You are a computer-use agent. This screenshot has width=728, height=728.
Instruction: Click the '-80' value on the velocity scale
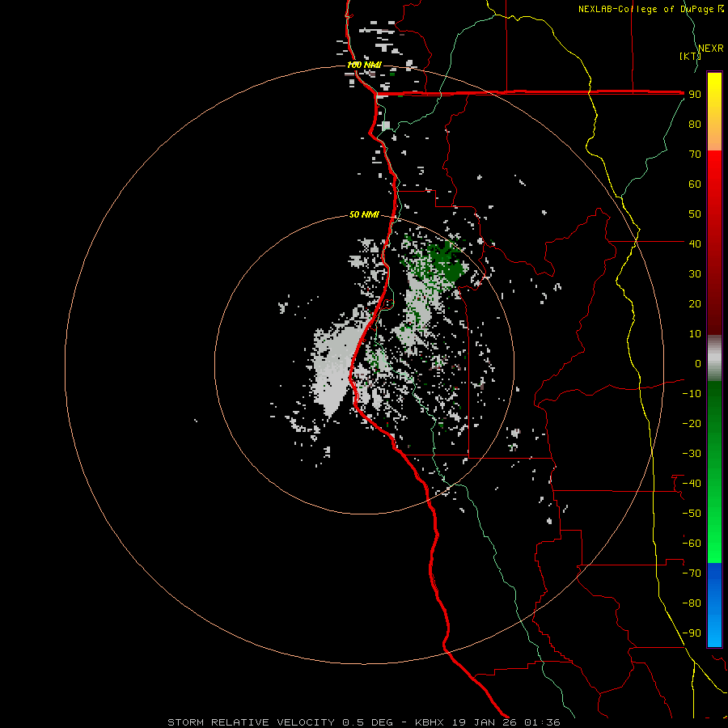(x=692, y=603)
